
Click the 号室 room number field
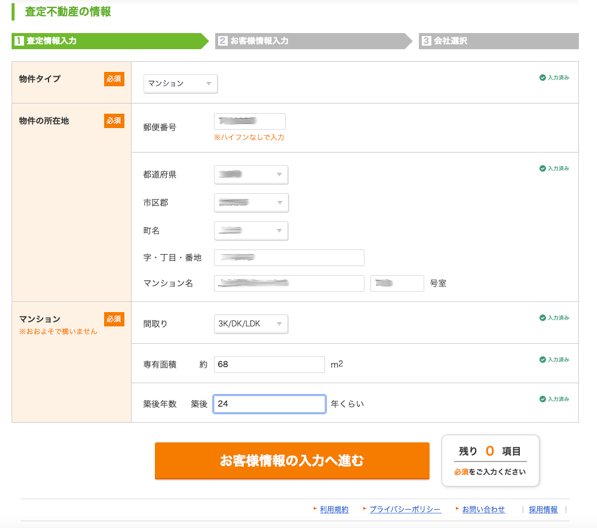pyautogui.click(x=397, y=283)
